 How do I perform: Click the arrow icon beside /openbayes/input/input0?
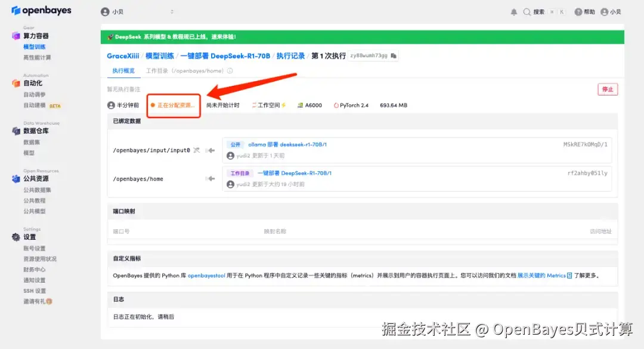210,150
